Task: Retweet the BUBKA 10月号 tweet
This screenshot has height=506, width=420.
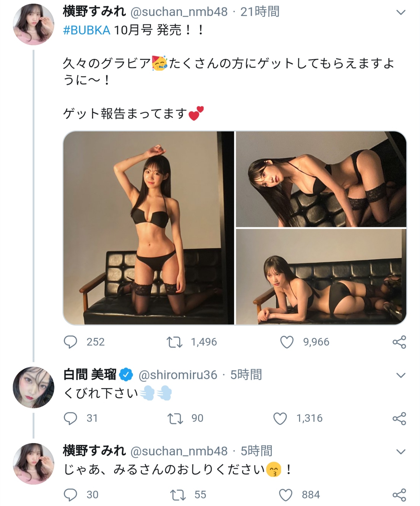Action: pos(174,342)
